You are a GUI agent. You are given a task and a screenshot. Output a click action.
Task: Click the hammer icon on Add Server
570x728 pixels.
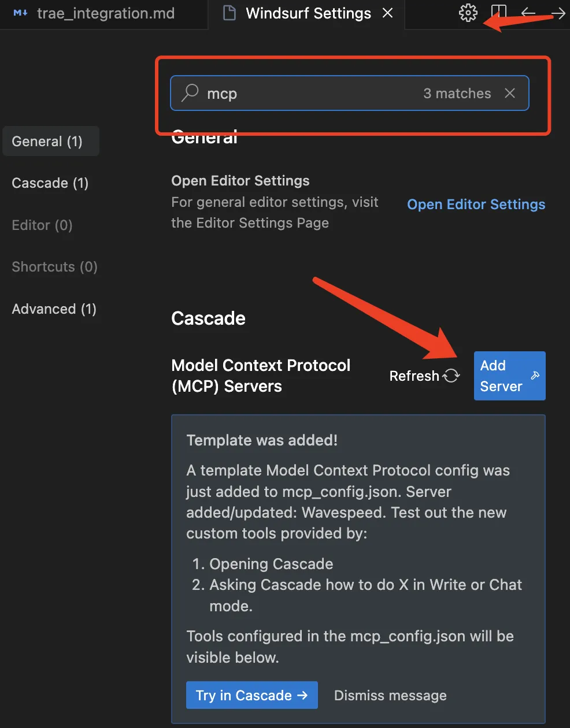(535, 376)
